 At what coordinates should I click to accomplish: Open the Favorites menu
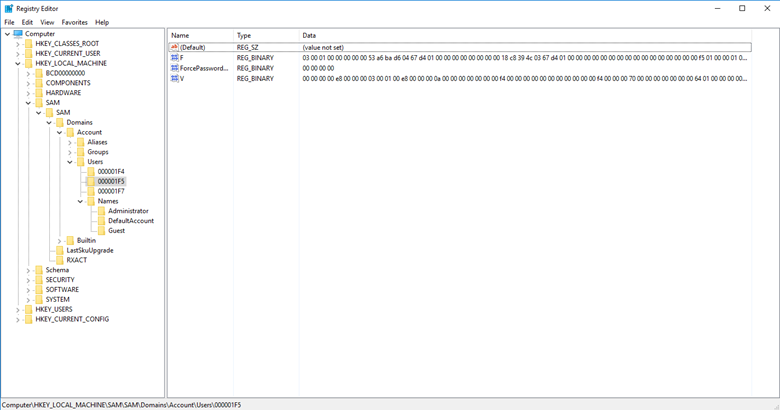(x=75, y=22)
